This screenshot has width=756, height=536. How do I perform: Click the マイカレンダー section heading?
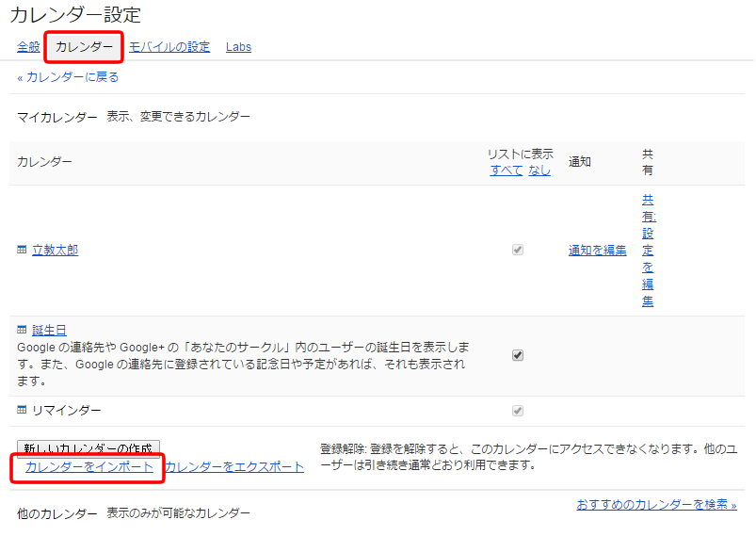point(56,117)
